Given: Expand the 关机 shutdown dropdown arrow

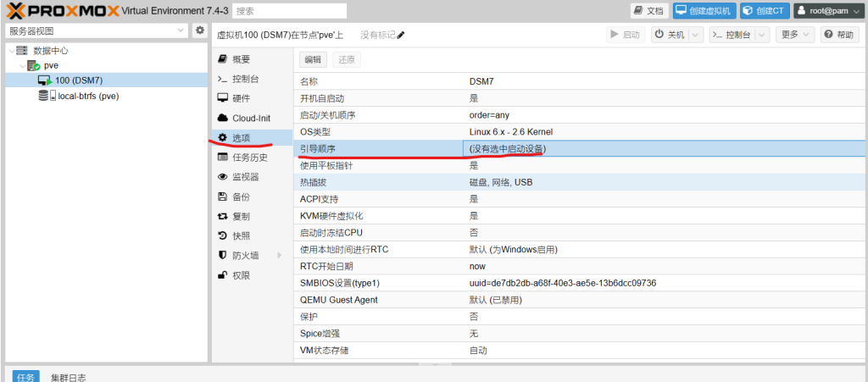Looking at the screenshot, I should coord(696,35).
